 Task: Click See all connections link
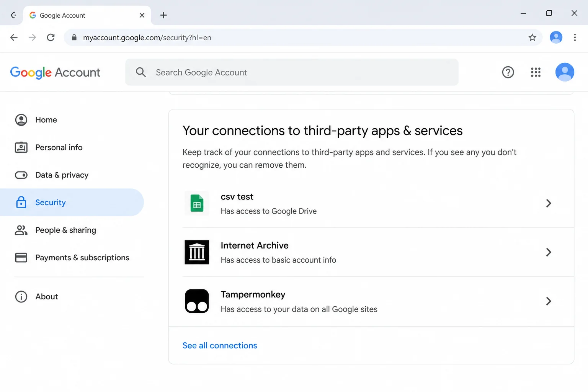click(220, 345)
